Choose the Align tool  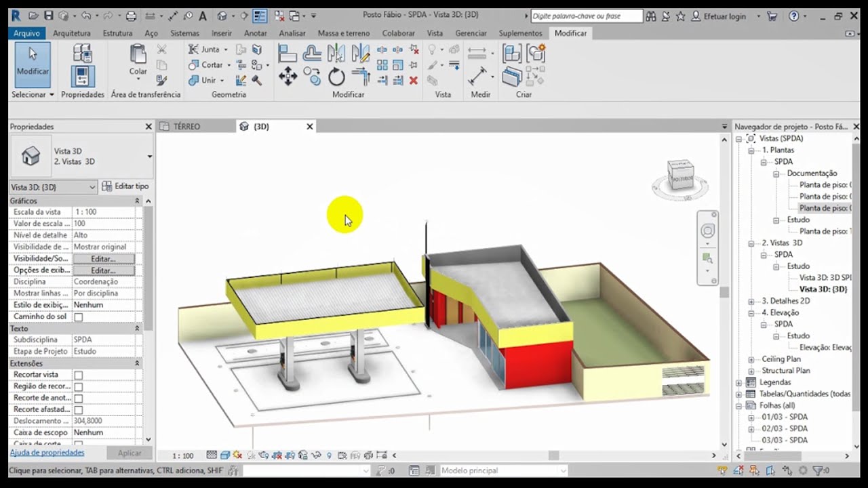pyautogui.click(x=288, y=53)
